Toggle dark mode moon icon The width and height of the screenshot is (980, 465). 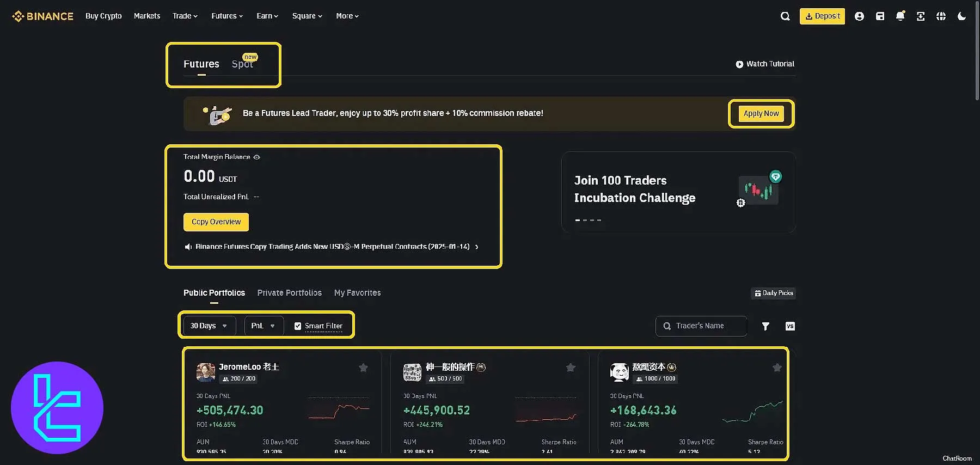pyautogui.click(x=961, y=16)
